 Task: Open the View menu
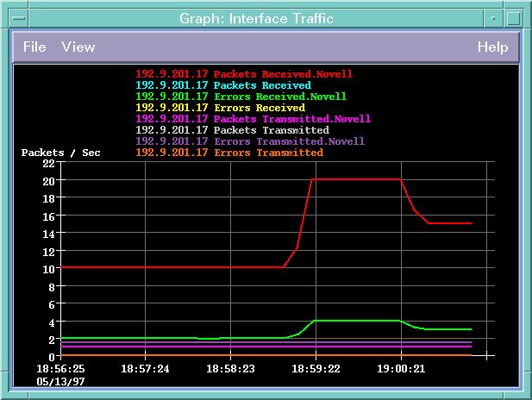78,47
